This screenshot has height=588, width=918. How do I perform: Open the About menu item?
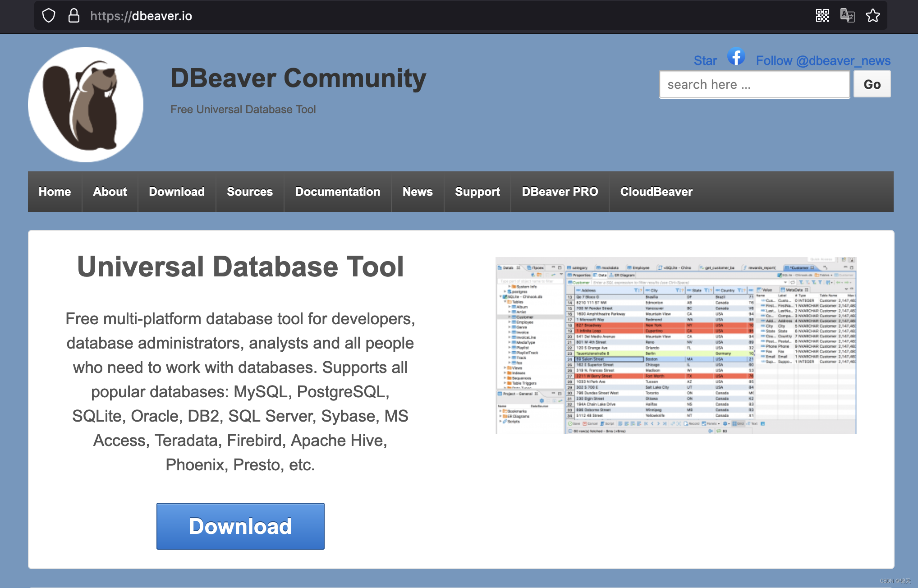click(x=110, y=192)
